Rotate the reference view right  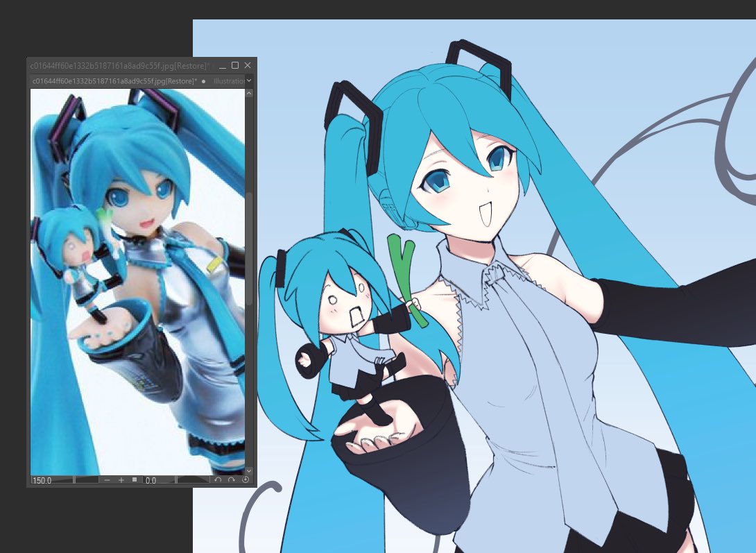coord(232,479)
